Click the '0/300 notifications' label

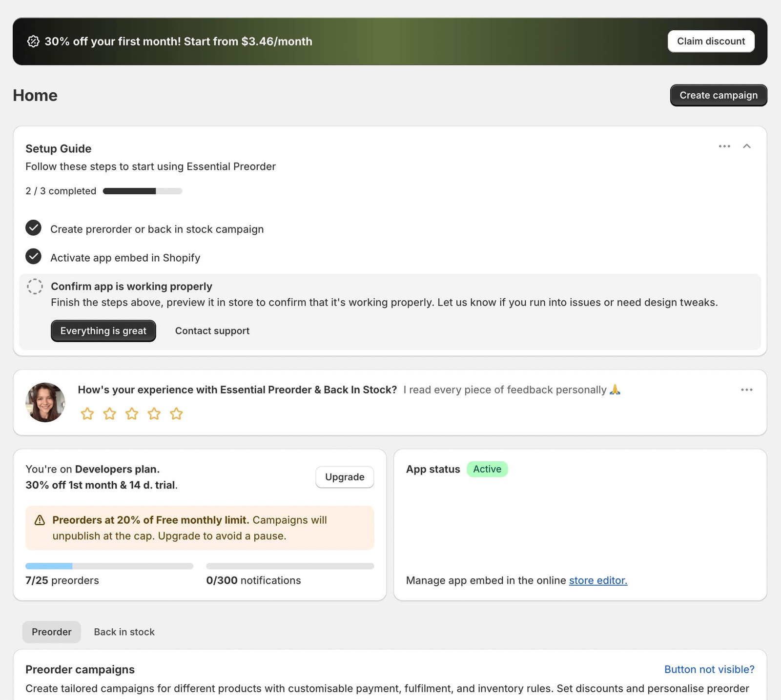coord(254,580)
